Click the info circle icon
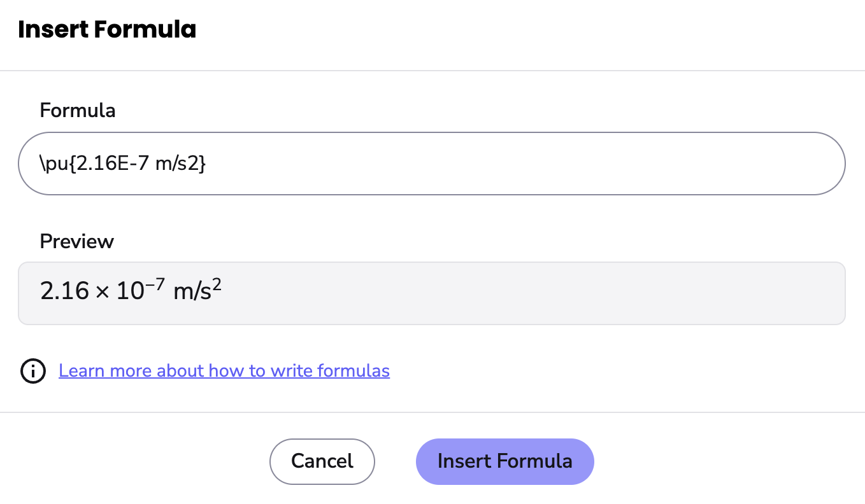 point(33,371)
